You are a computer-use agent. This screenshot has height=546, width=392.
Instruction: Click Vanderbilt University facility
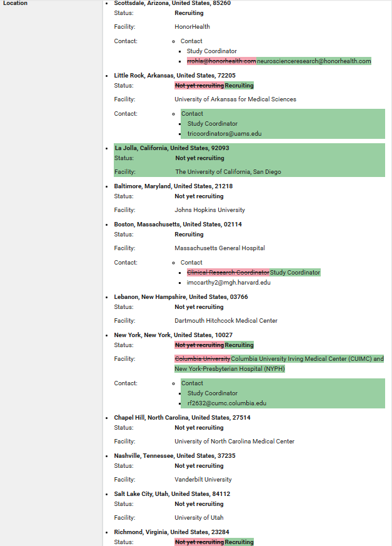(203, 480)
